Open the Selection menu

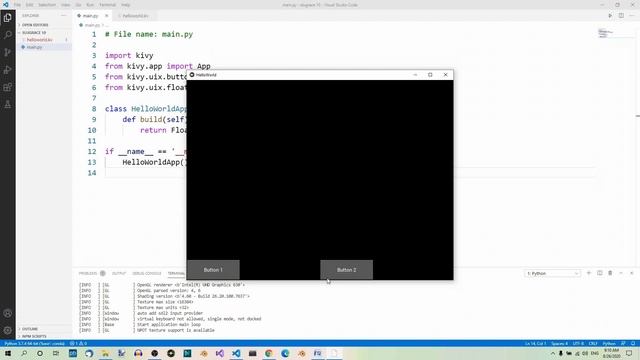point(47,5)
